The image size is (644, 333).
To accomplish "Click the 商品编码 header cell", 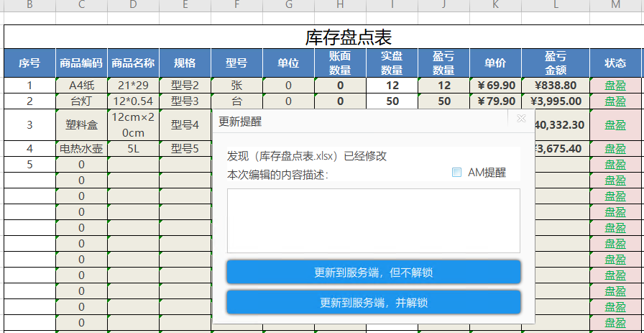I will click(81, 63).
